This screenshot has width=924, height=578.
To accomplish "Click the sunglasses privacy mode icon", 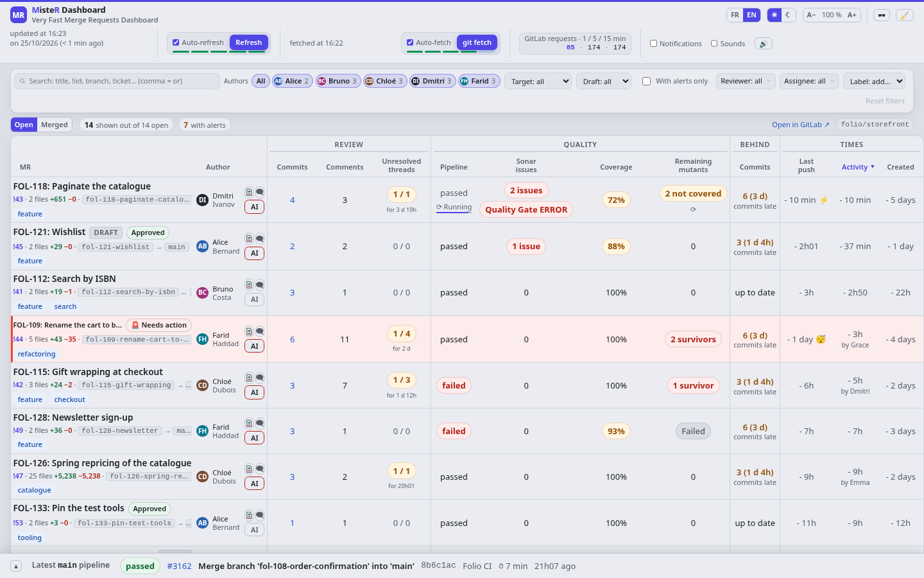I will coord(882,15).
